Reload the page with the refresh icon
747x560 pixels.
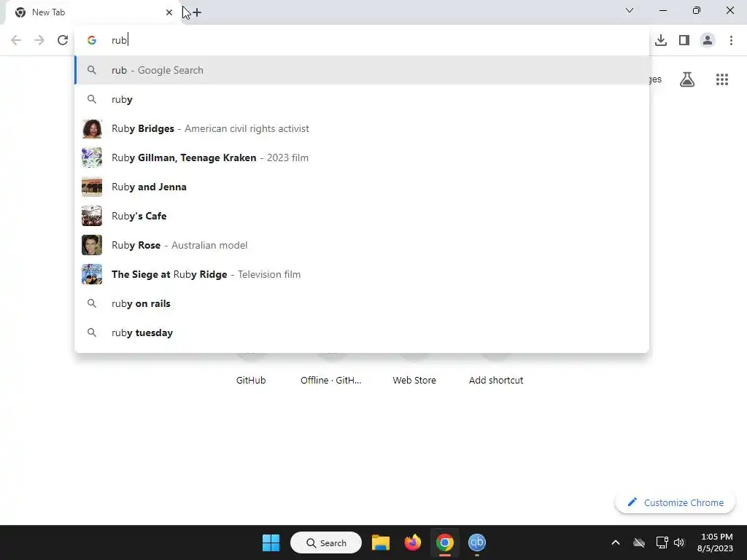click(x=63, y=40)
